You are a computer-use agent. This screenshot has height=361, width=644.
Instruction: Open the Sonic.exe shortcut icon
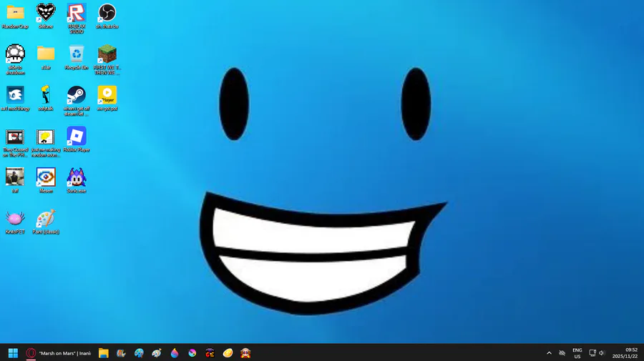coord(77,177)
